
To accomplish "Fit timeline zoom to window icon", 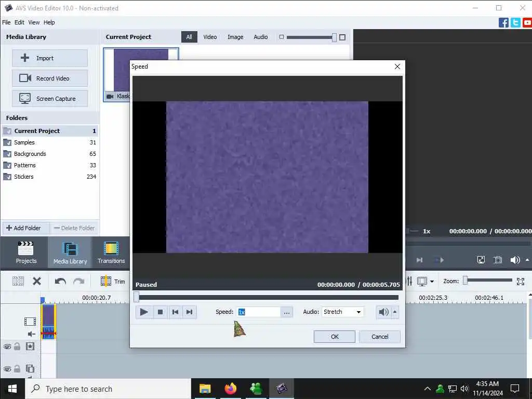I will point(521,281).
